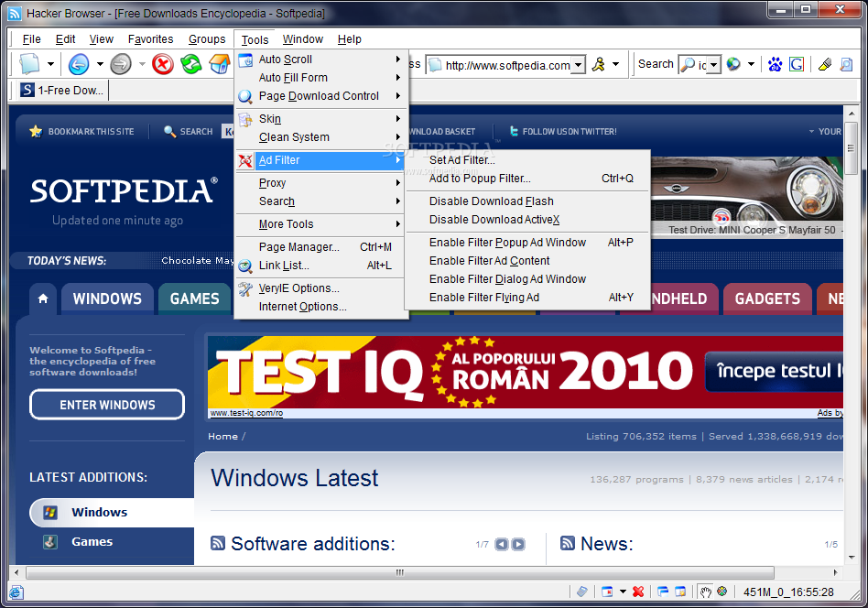This screenshot has width=868, height=608.
Task: Open the Back history dropdown arrow
Action: [x=100, y=64]
